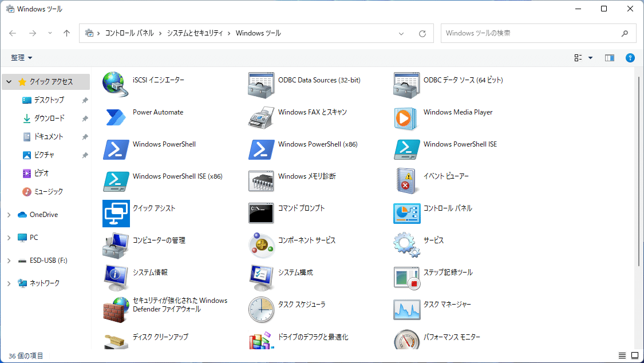Launch タスク マネージャー graph icon
The width and height of the screenshot is (644, 363).
406,310
